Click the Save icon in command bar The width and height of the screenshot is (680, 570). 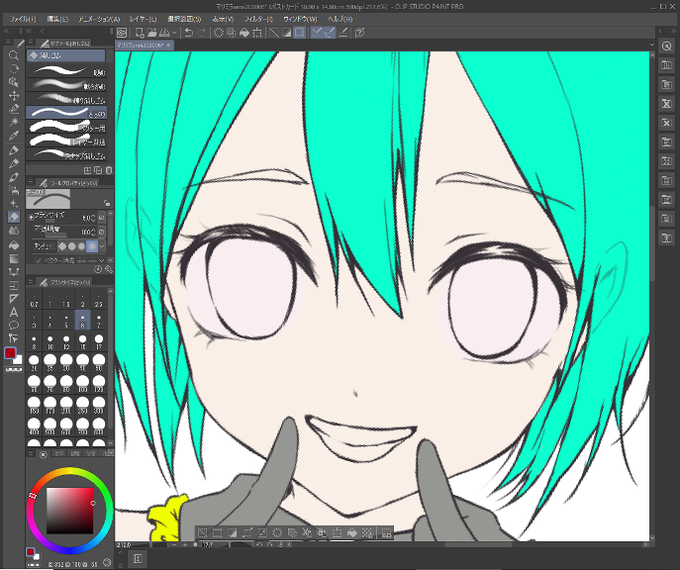164,33
